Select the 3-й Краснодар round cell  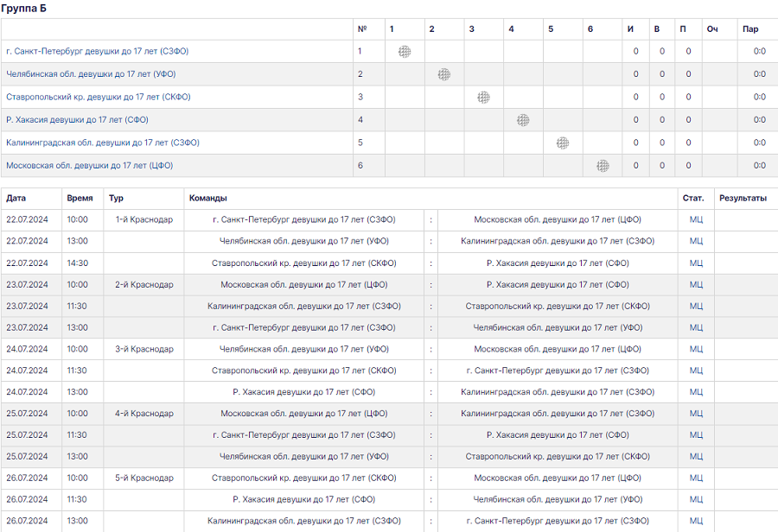click(143, 349)
